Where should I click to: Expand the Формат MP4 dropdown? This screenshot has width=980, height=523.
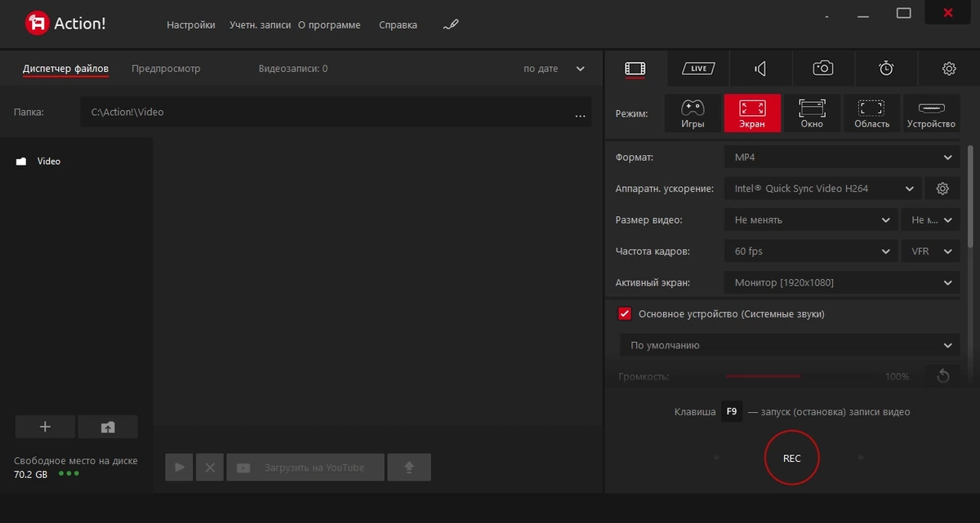(x=842, y=157)
